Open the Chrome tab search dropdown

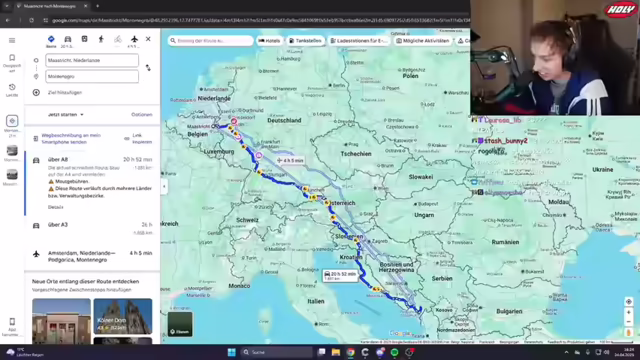[x=7, y=6]
